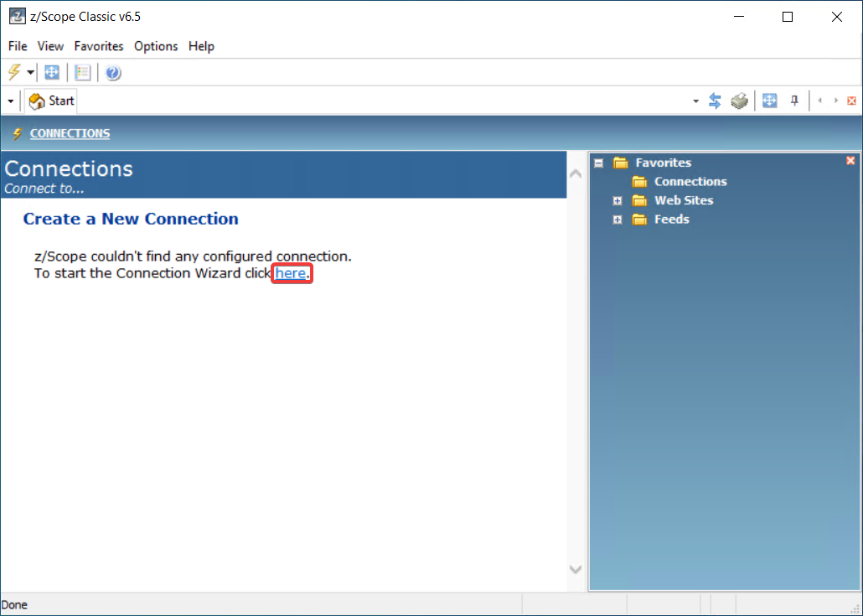Click the printer icon

pyautogui.click(x=739, y=101)
